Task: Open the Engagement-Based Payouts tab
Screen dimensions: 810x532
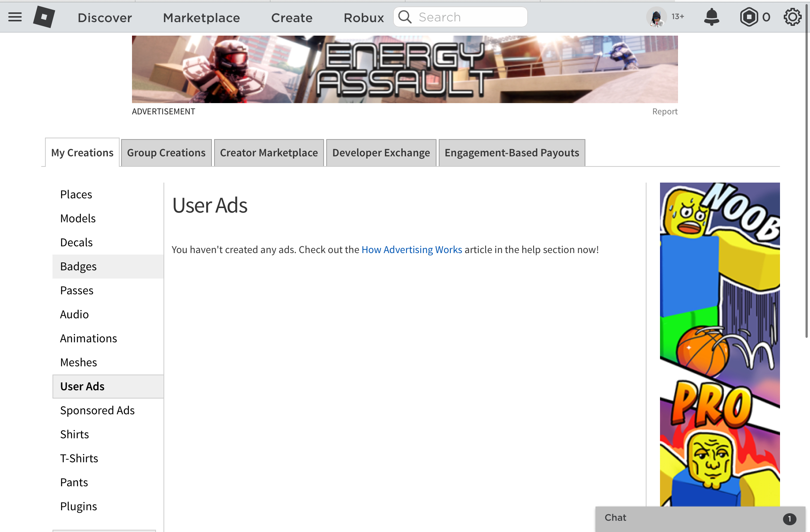Action: click(x=512, y=153)
